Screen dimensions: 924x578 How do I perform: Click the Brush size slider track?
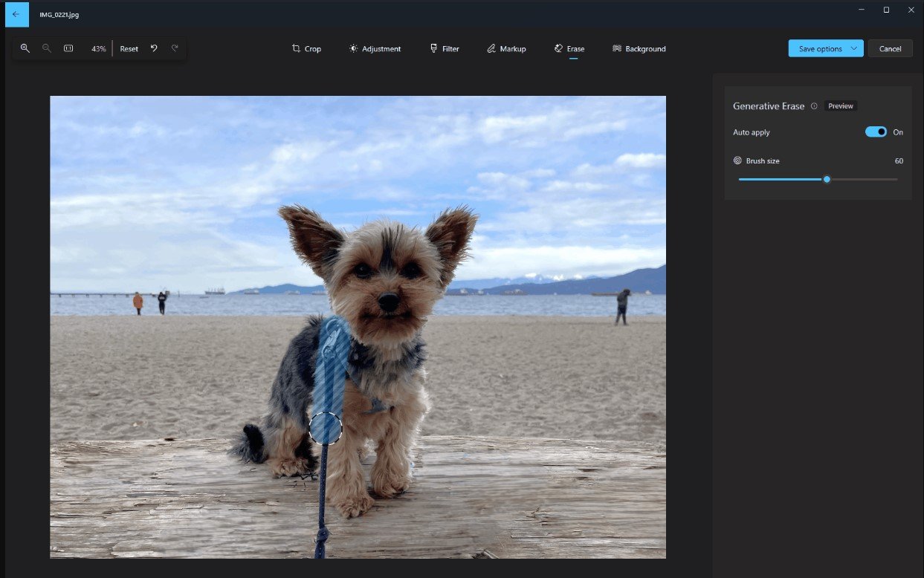click(862, 179)
